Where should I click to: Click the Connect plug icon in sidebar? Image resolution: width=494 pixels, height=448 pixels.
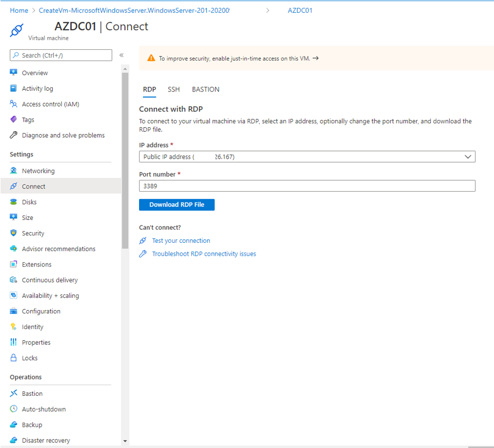tap(13, 186)
